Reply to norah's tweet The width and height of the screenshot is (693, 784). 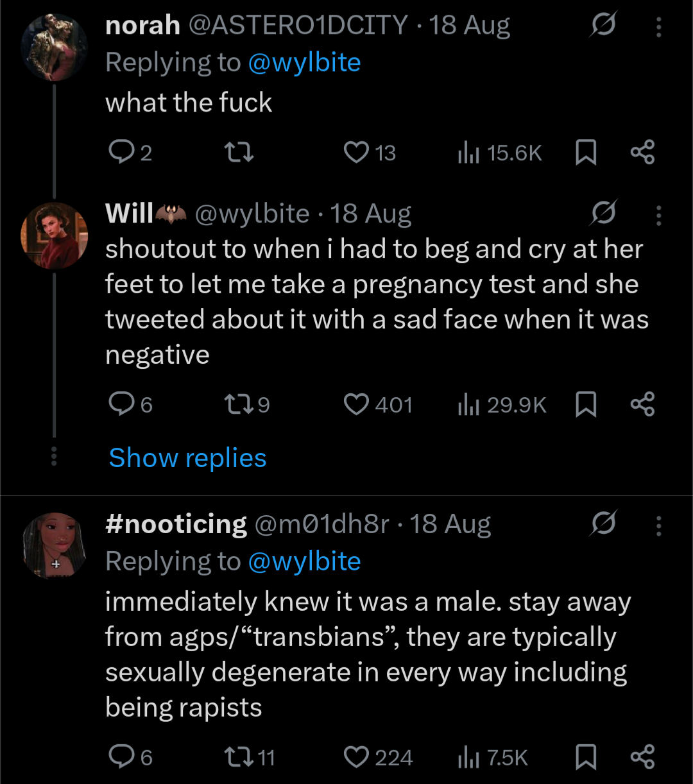(130, 153)
